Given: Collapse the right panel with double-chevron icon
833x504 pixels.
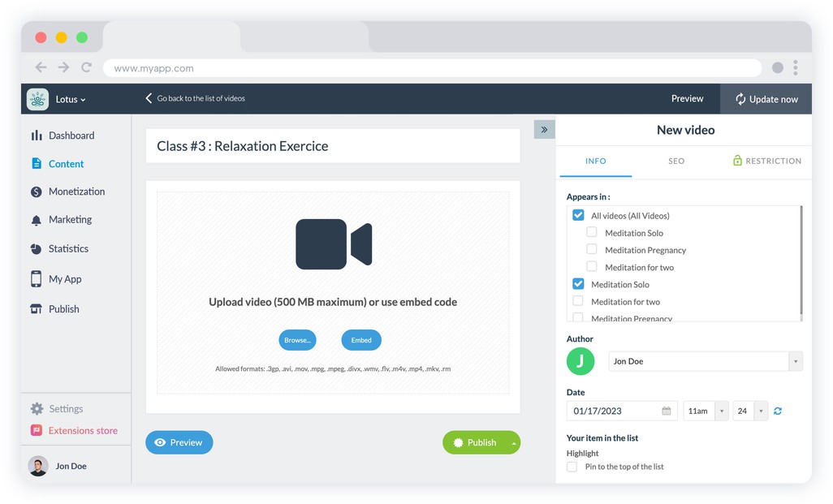Looking at the screenshot, I should pyautogui.click(x=544, y=130).
